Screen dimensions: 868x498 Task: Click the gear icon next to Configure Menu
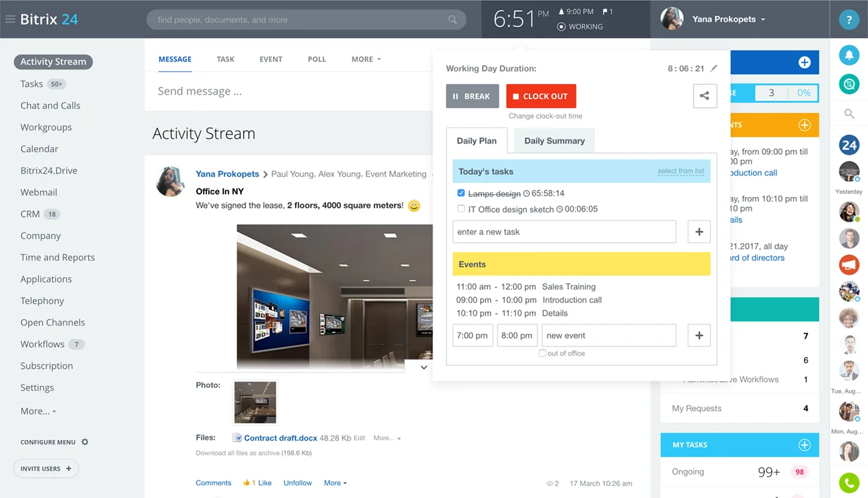click(x=85, y=442)
